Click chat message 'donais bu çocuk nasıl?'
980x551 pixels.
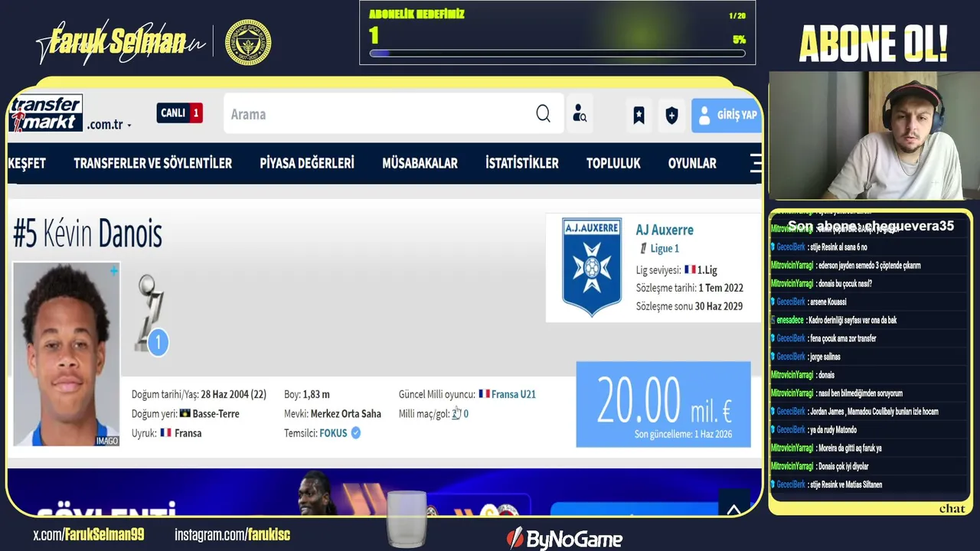844,284
